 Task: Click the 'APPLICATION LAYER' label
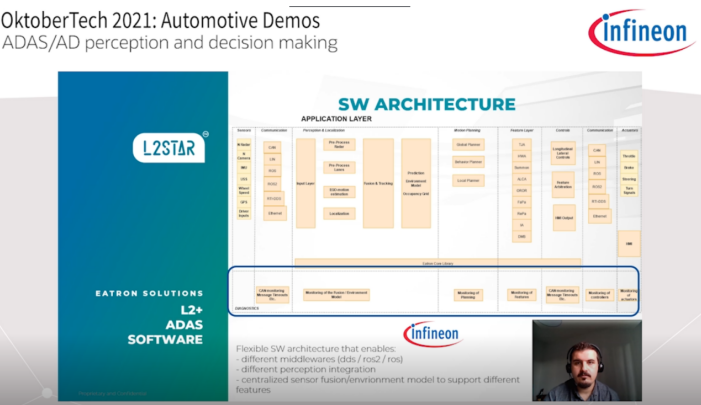[336, 119]
